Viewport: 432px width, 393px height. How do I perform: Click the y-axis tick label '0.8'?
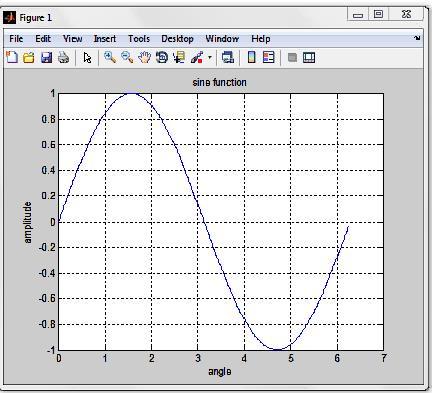tap(48, 119)
